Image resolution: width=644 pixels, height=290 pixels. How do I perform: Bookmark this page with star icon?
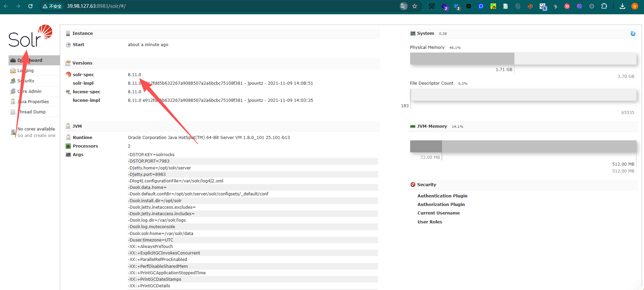point(415,6)
